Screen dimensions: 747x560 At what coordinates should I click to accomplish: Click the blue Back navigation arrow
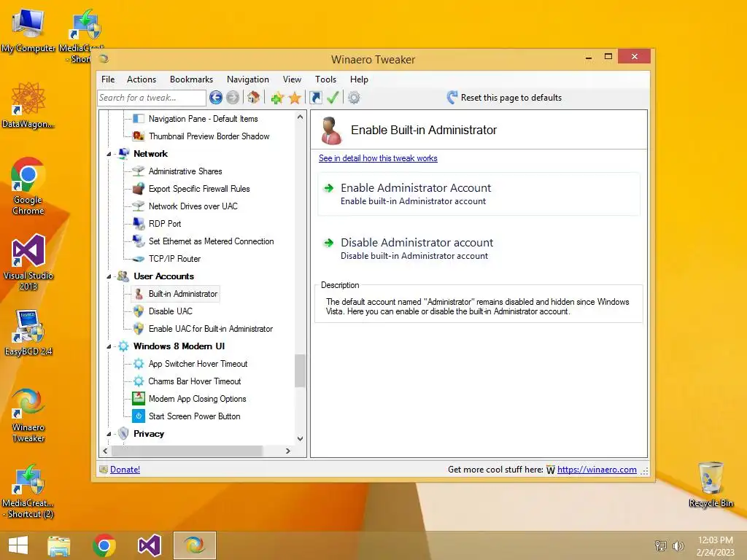pos(216,98)
